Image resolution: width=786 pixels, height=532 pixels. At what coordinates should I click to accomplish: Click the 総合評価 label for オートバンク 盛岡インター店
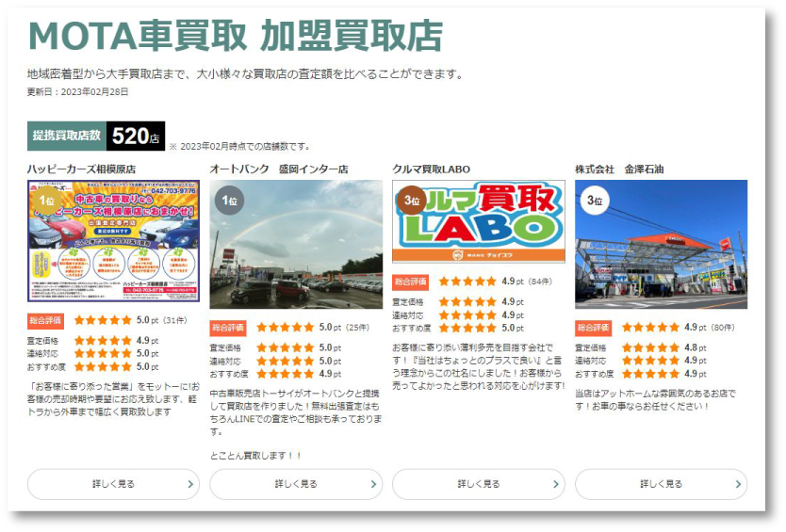click(x=228, y=328)
